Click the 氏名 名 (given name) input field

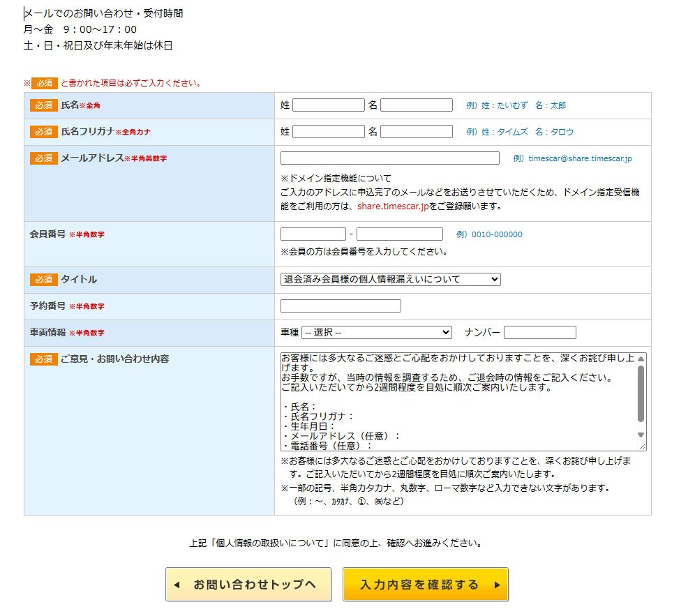[416, 105]
